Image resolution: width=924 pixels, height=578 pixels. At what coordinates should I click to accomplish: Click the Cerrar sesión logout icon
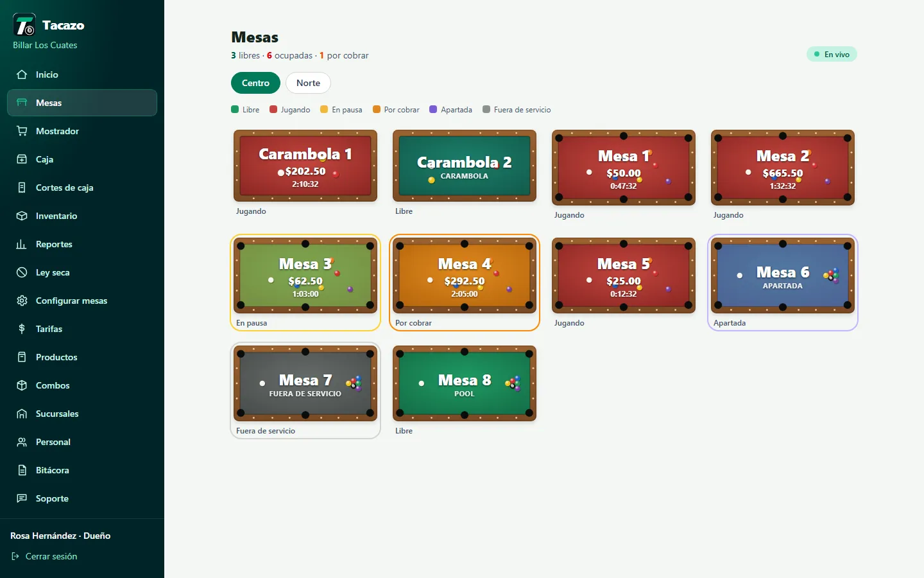[15, 556]
